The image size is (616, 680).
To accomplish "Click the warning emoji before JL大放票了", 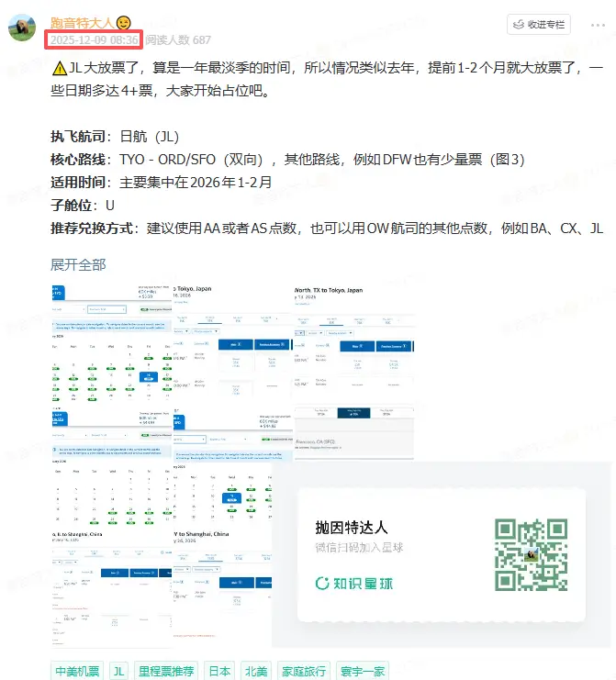I will click(60, 68).
